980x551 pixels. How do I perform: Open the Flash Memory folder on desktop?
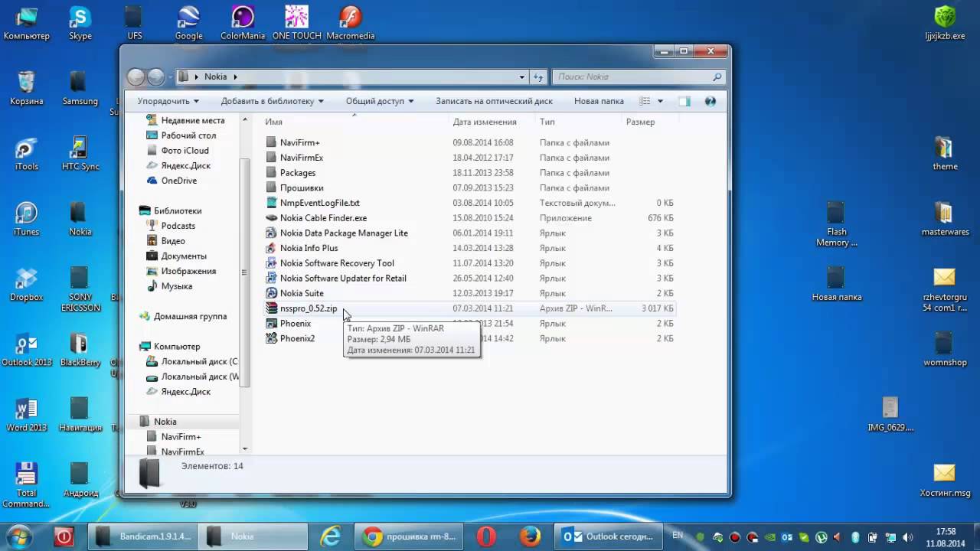tap(836, 224)
